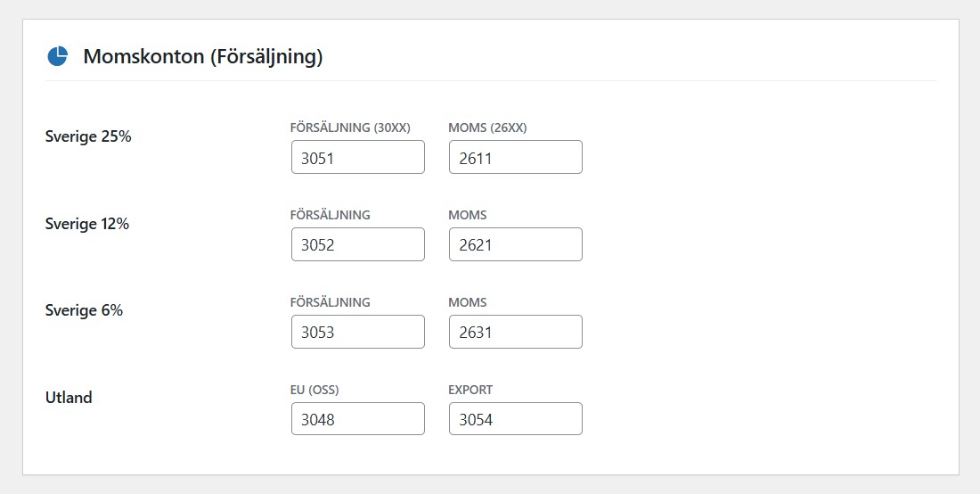The width and height of the screenshot is (980, 494).
Task: Select the EU (OSS) account field
Action: (x=357, y=420)
